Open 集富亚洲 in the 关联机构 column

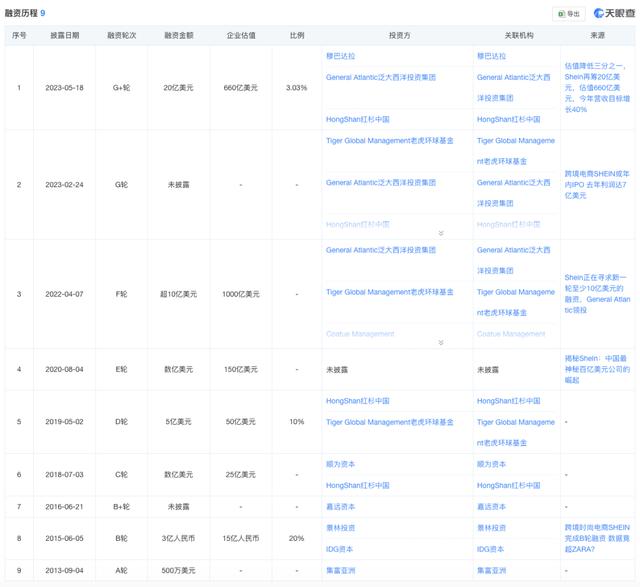tap(491, 570)
